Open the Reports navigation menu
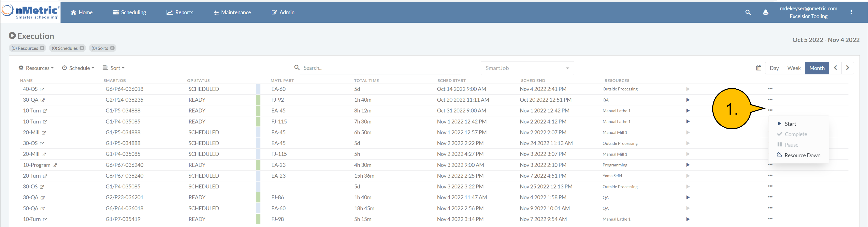Screen dimensions: 868x227 coord(180,12)
